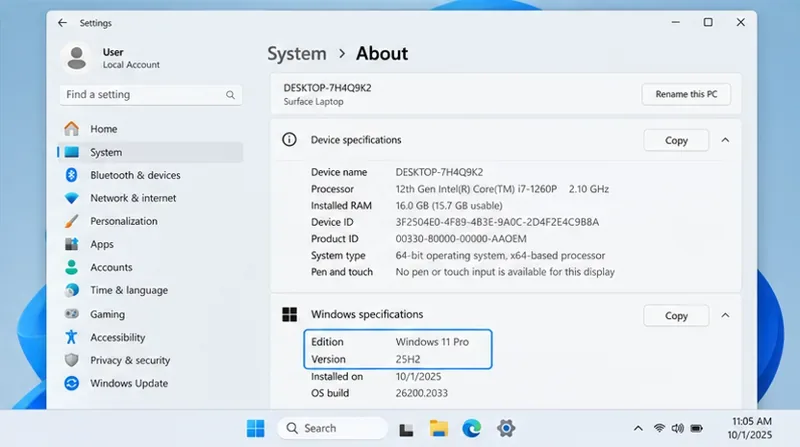Click the Installed RAM 16.0 GB value

point(449,206)
